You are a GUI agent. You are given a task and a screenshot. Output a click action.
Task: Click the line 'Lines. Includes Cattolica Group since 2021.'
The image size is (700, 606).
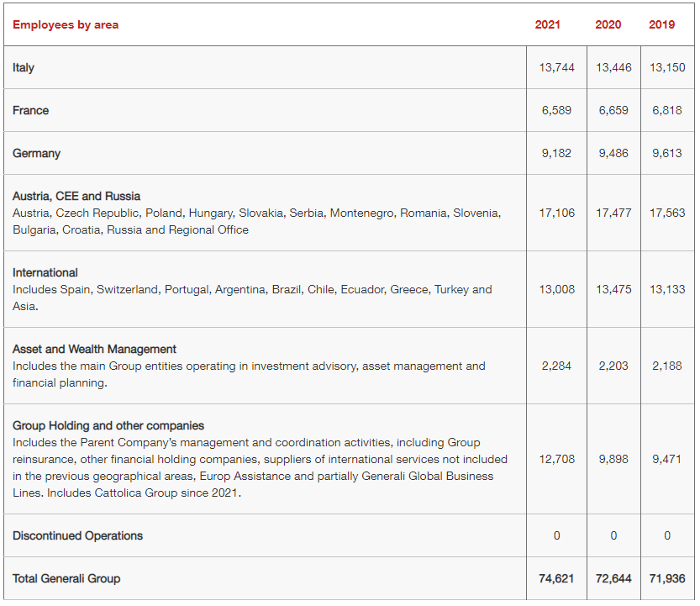coord(127,493)
